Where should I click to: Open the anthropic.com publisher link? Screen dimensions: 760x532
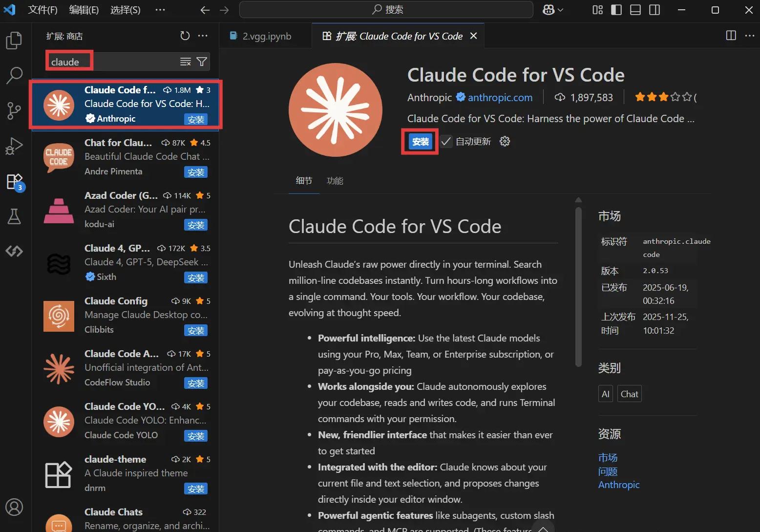pos(499,97)
